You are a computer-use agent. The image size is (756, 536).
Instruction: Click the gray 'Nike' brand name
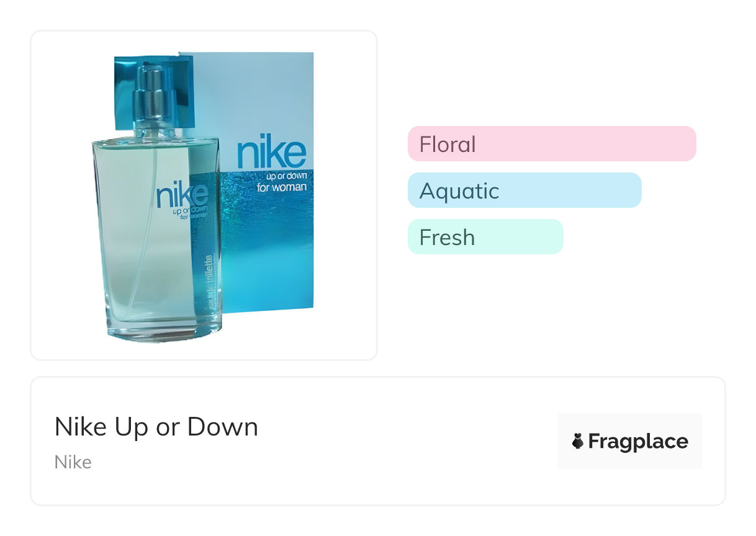[x=73, y=462]
